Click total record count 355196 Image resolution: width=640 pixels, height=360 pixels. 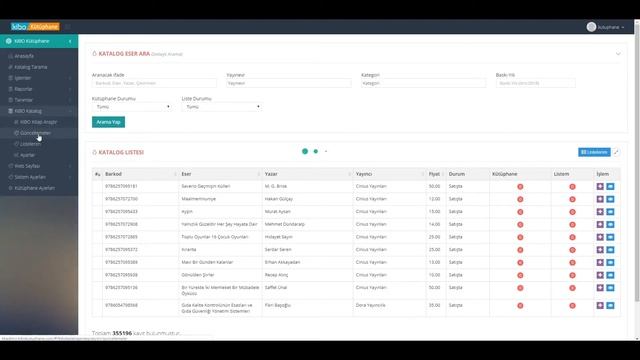(x=122, y=333)
